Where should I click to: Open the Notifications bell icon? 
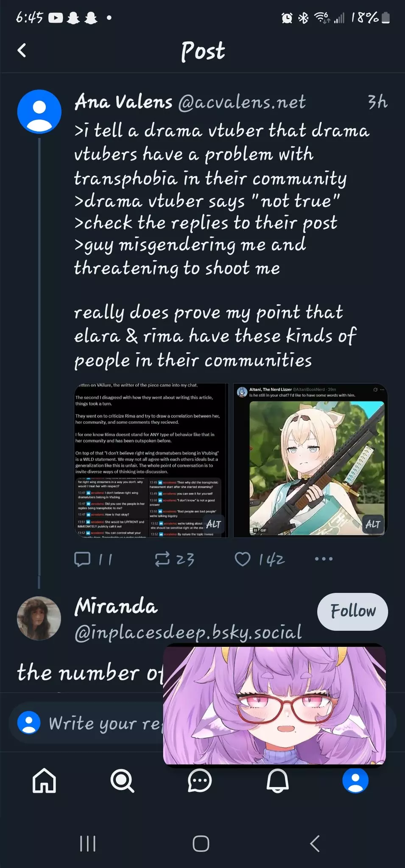(x=277, y=781)
